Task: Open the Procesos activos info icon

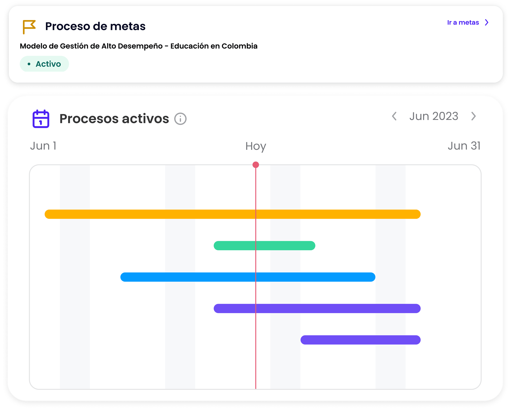Action: click(x=180, y=119)
